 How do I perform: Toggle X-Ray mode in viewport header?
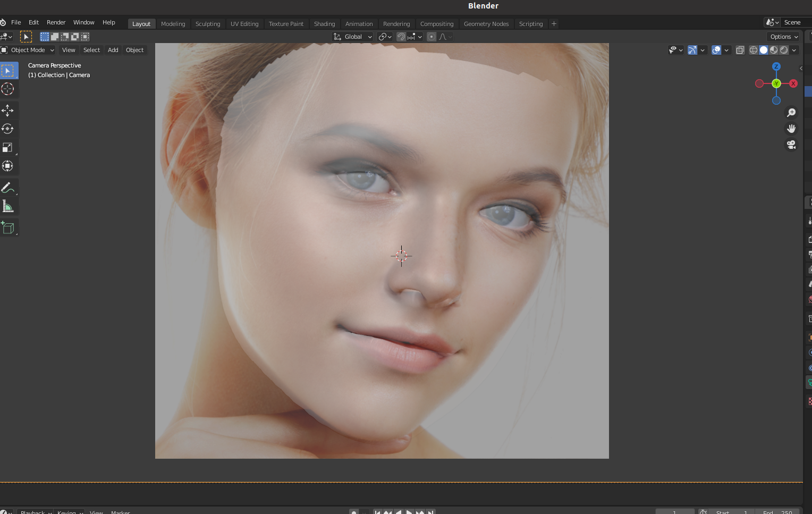740,50
